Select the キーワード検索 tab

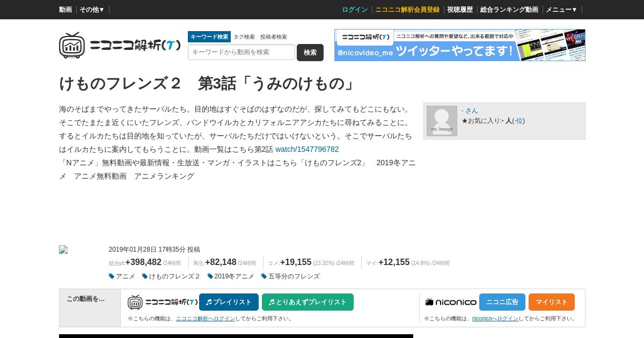(x=209, y=37)
